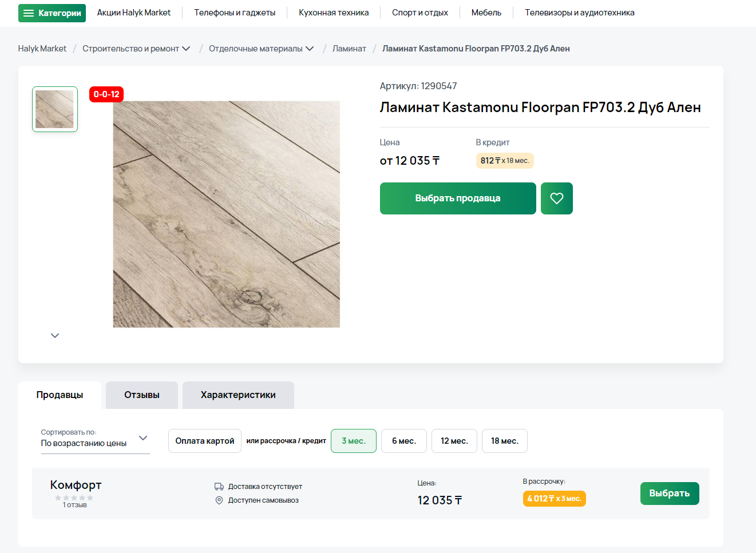Click the hamburger icon in the Категории button
The image size is (756, 553).
(x=29, y=13)
